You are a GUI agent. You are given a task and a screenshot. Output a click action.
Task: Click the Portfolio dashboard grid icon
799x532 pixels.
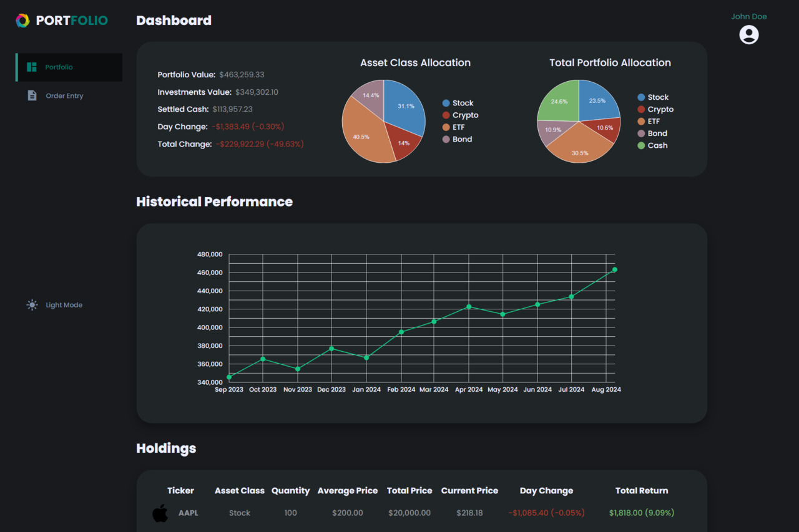32,67
